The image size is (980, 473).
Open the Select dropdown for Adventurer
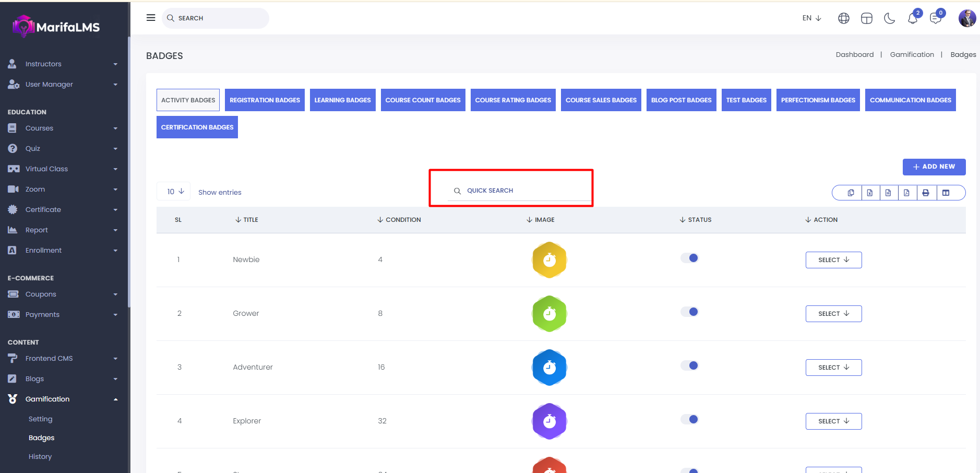click(x=833, y=368)
